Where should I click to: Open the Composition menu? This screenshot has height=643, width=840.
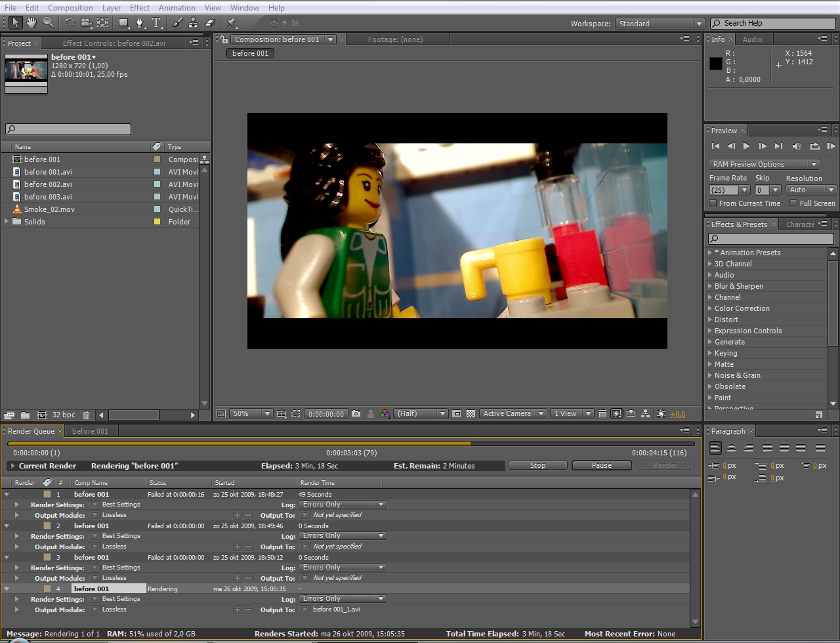pos(70,8)
